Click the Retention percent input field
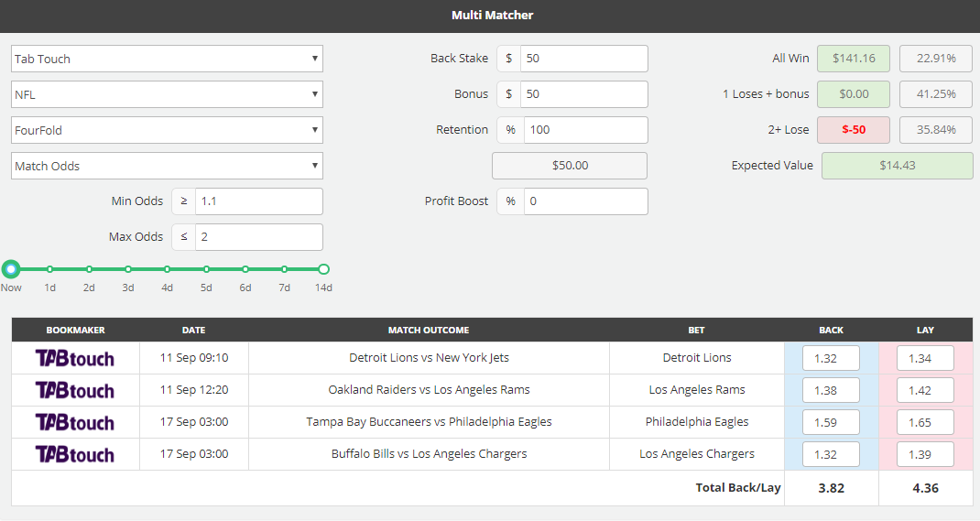This screenshot has width=980, height=521. [x=585, y=129]
